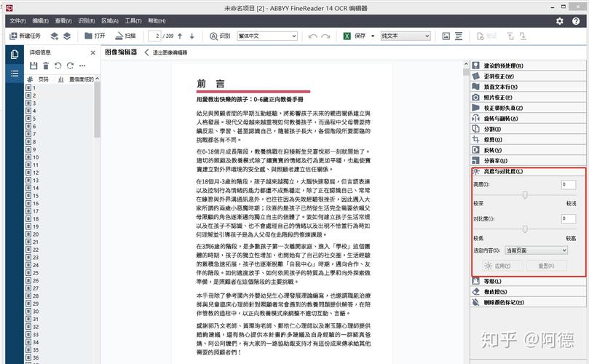Go to next page with down arrow
This screenshot has width=589, height=364.
192,36
